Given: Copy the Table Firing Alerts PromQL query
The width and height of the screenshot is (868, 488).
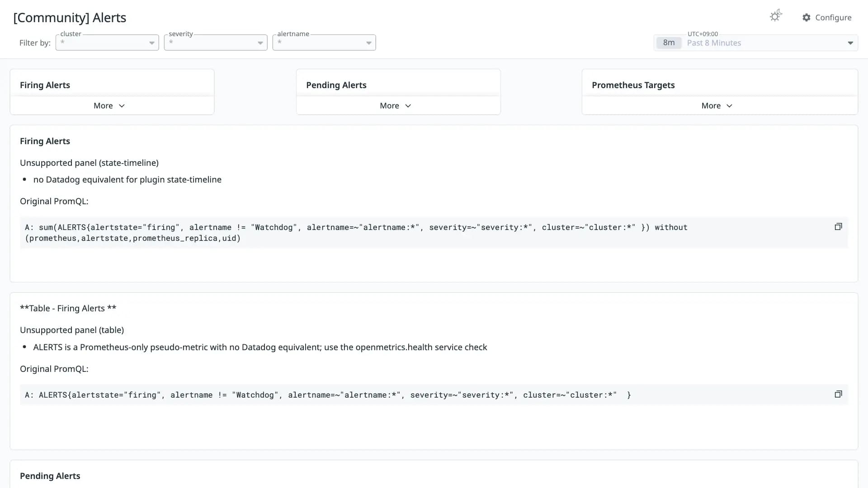Looking at the screenshot, I should (x=838, y=394).
